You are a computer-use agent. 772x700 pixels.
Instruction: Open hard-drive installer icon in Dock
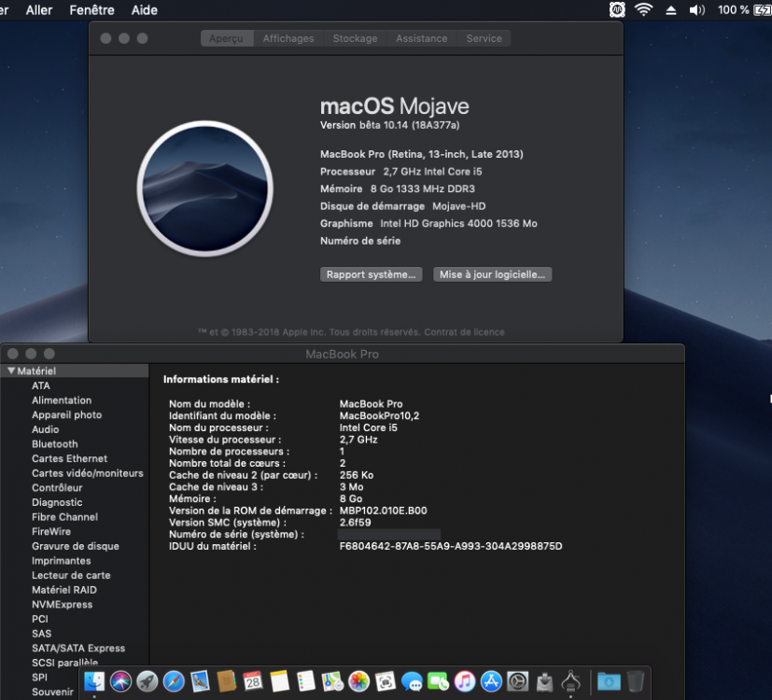point(544,681)
